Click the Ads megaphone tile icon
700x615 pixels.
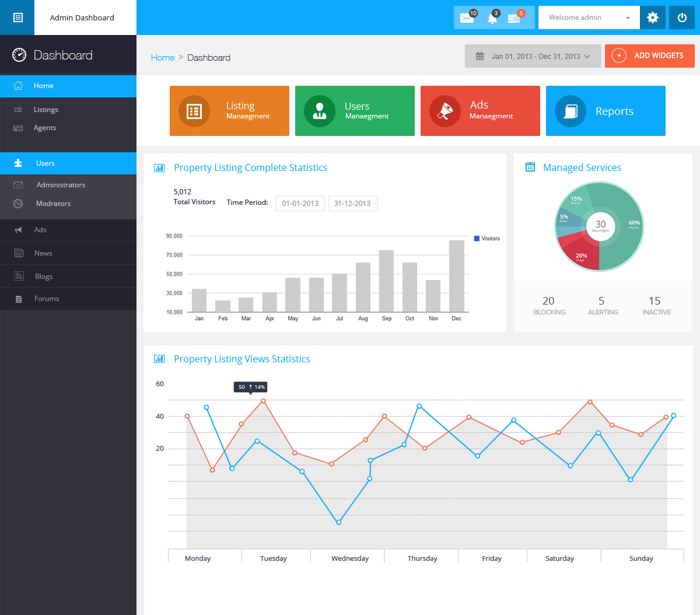pos(444,111)
